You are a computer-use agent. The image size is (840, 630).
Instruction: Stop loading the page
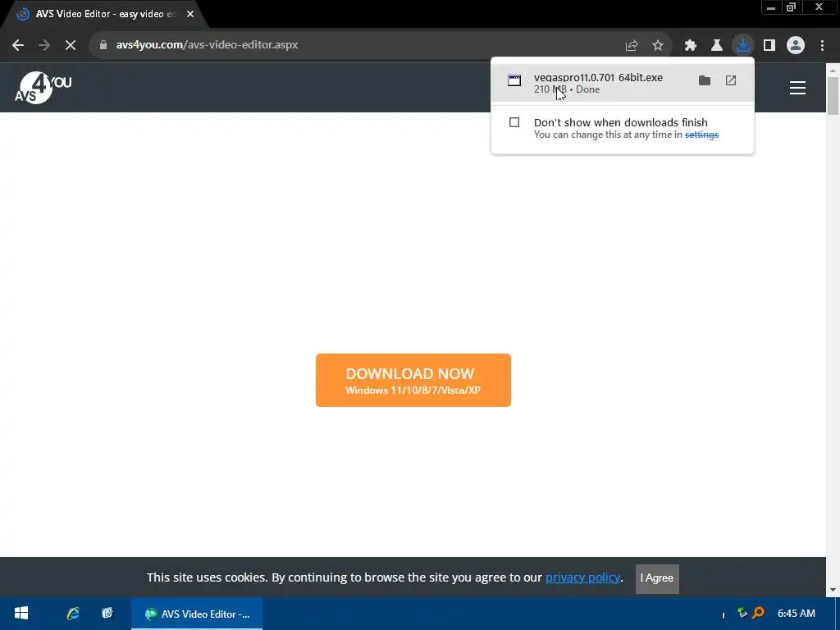(x=71, y=45)
